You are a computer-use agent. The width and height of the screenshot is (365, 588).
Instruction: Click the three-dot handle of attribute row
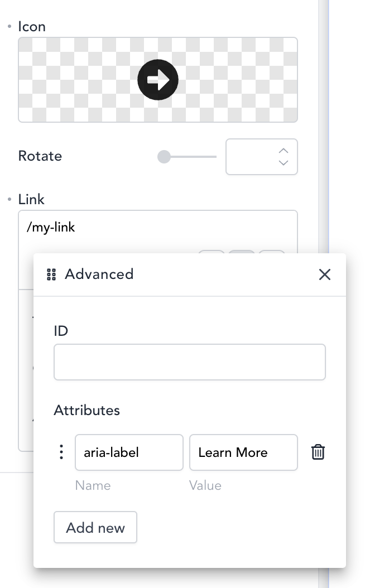point(62,452)
